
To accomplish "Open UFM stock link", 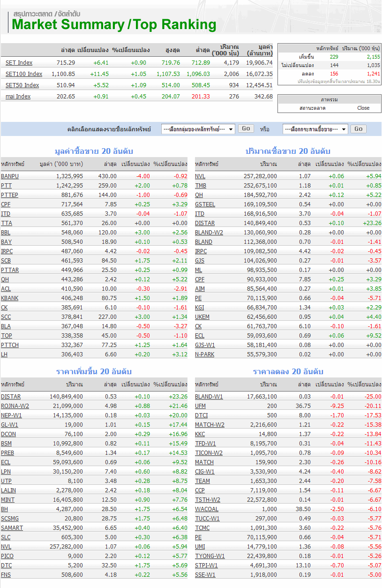I will point(200,406).
